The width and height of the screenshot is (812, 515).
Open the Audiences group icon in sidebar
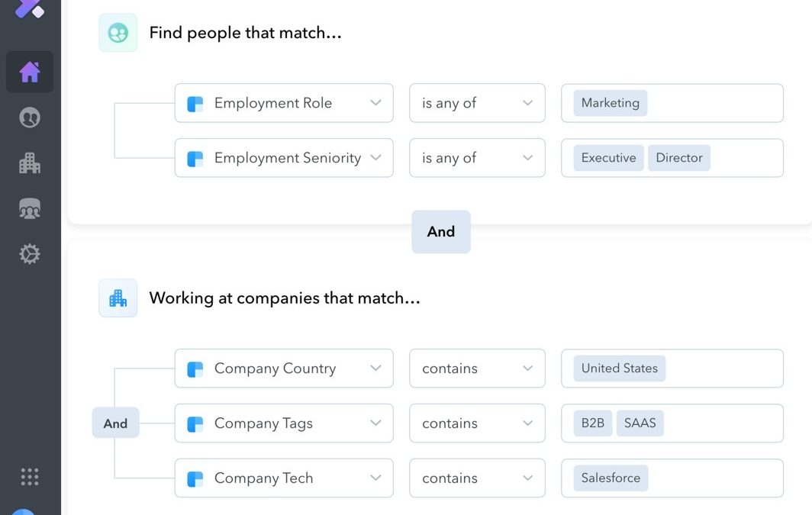(x=30, y=208)
